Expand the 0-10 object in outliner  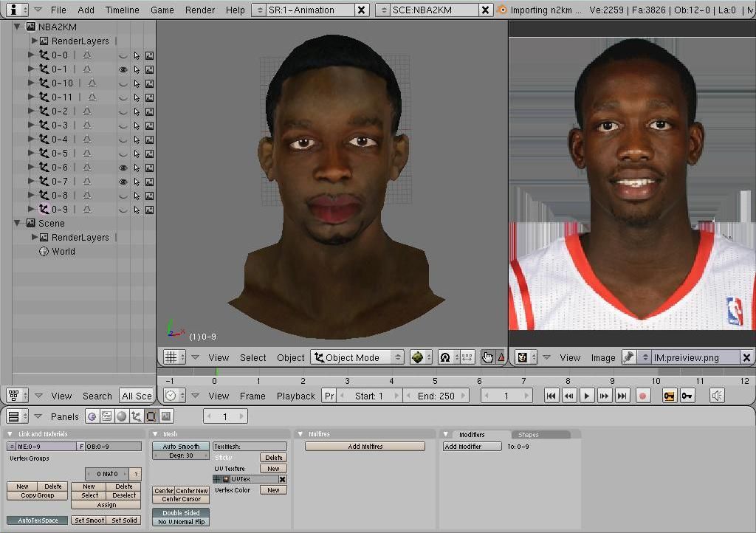tap(31, 83)
